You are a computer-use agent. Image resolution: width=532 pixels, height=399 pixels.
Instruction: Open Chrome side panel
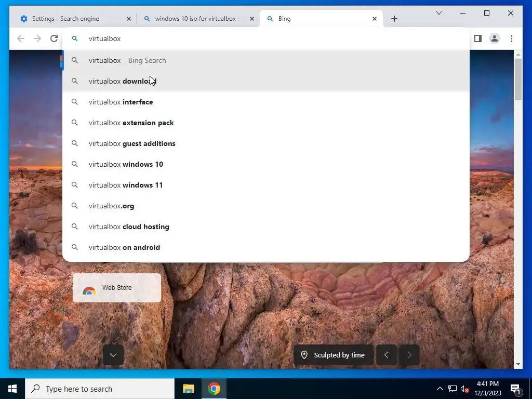coord(478,38)
